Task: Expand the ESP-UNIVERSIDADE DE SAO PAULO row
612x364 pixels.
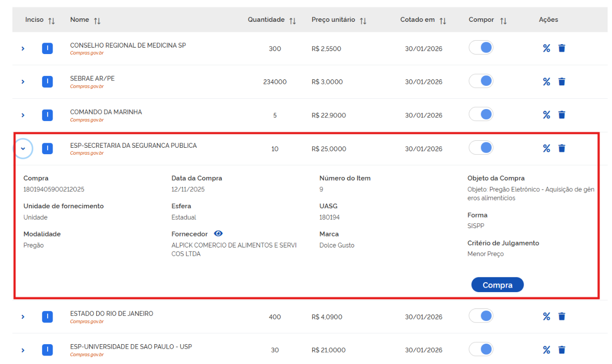Action: tap(23, 350)
